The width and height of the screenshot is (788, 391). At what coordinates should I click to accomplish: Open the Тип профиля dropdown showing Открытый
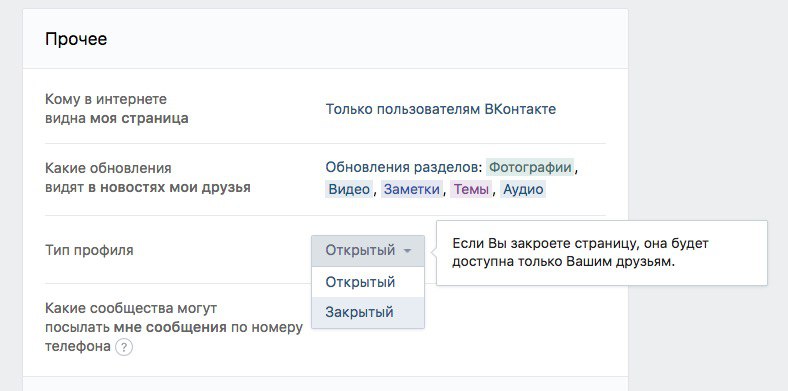coord(368,250)
